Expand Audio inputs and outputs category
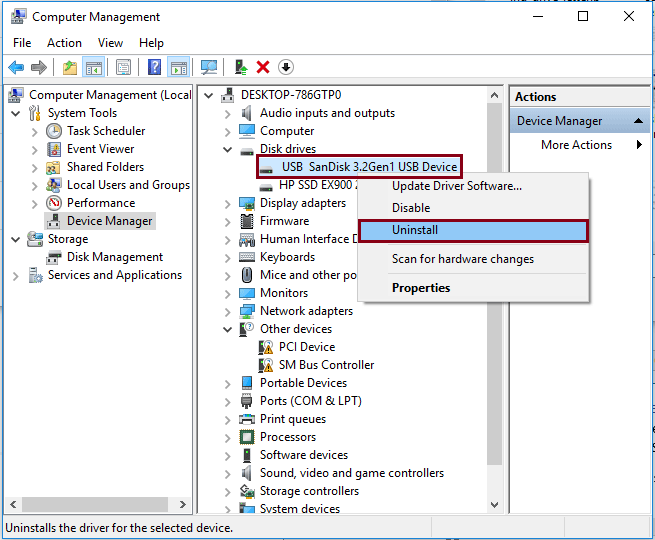Image resolution: width=655 pixels, height=540 pixels. 228,114
